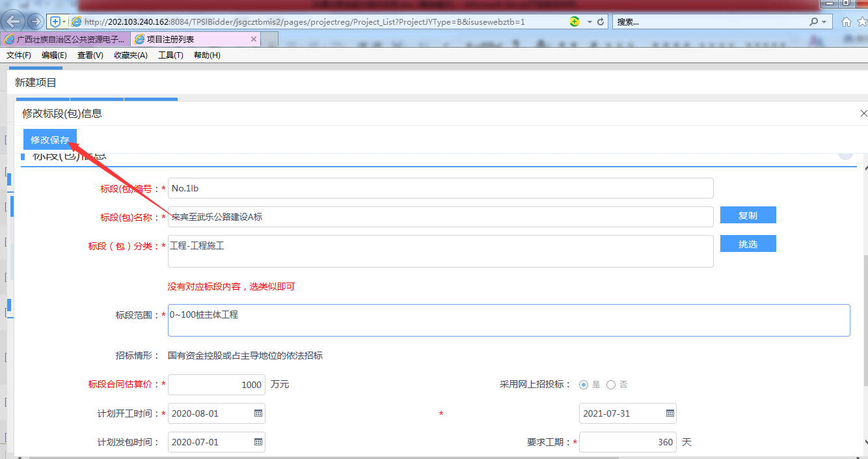Open the 工具(T) menu
The image size is (868, 459).
(170, 55)
